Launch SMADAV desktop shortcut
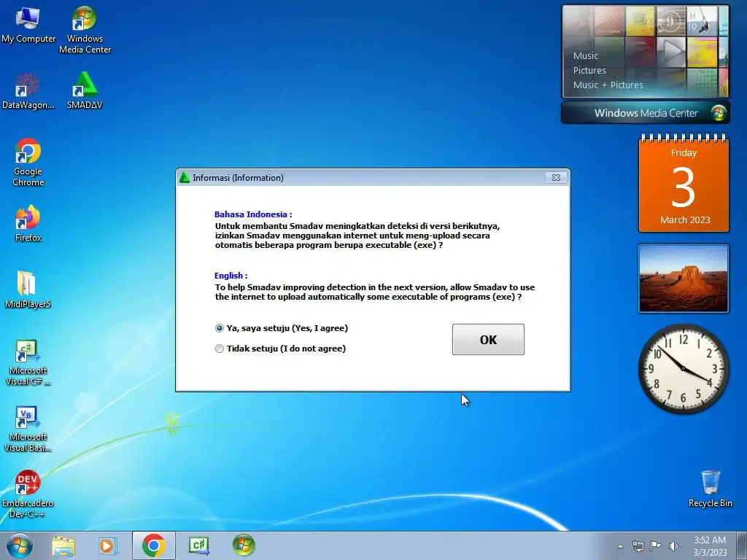The image size is (747, 560). pos(85,91)
